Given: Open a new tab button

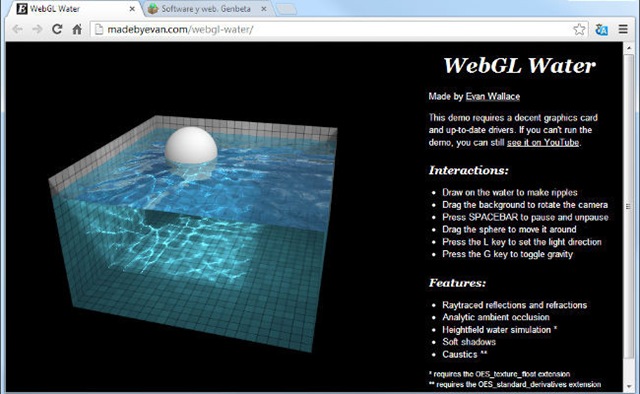Looking at the screenshot, I should pyautogui.click(x=286, y=9).
